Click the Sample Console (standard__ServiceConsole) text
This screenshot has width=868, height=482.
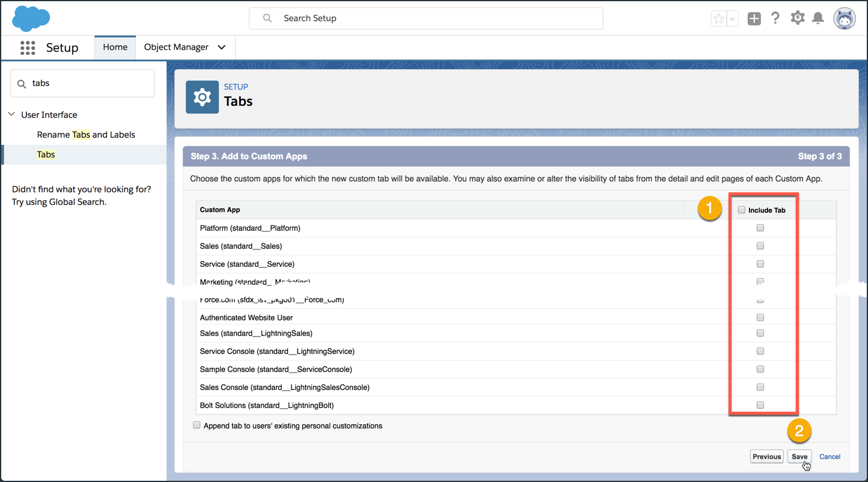point(276,370)
